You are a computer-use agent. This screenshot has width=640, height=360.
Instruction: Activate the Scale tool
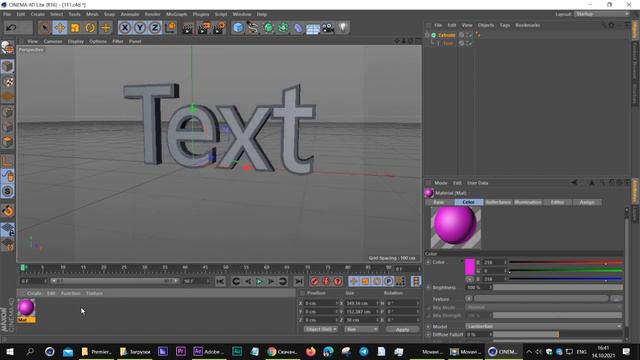click(75, 28)
